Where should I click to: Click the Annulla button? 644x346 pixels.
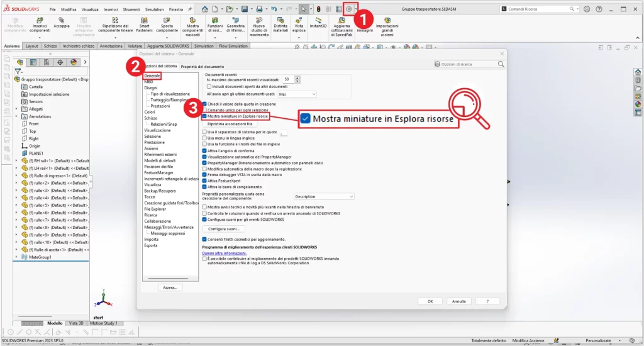pos(459,301)
